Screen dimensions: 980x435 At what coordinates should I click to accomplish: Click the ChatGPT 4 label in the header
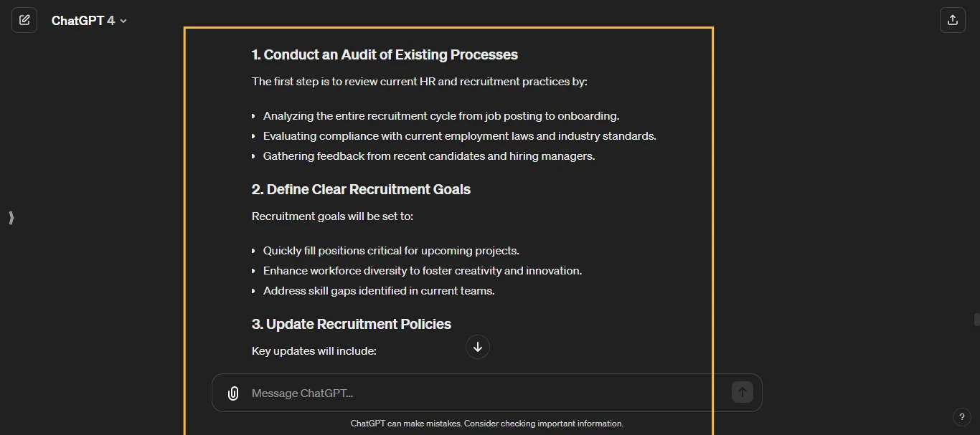[x=83, y=21]
